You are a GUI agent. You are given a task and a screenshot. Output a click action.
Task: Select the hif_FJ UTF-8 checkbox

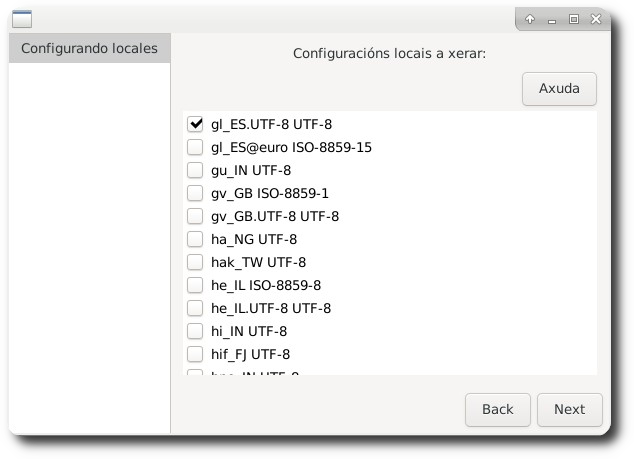195,354
